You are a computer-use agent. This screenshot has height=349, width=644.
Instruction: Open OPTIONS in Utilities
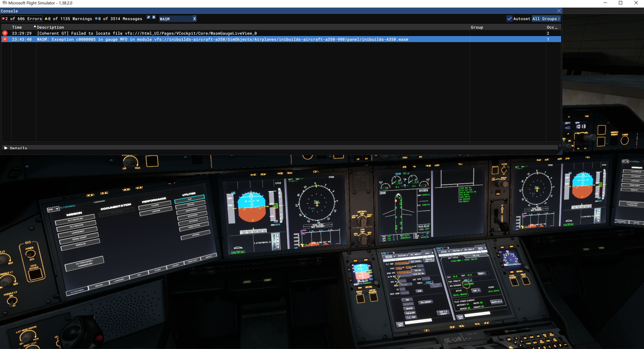point(196,235)
